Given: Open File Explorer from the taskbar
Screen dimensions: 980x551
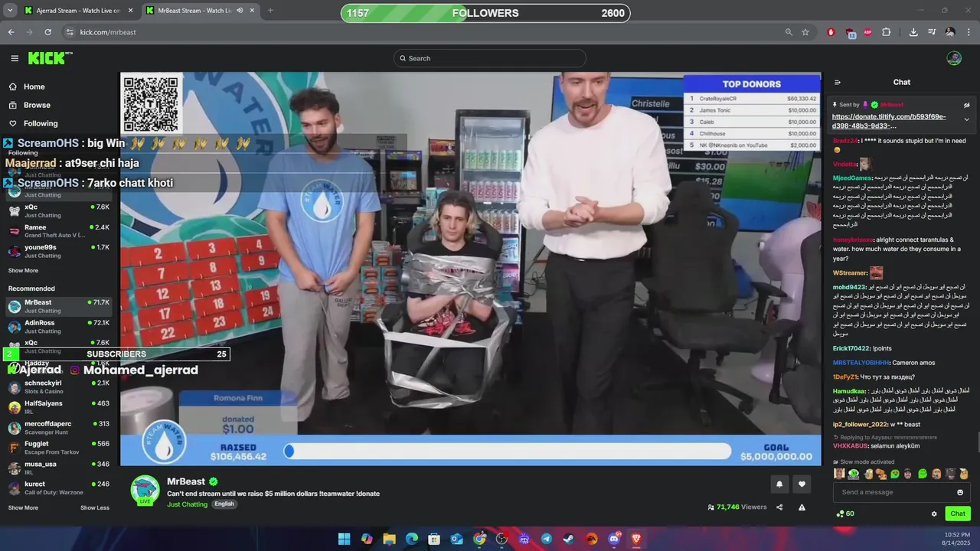Looking at the screenshot, I should [389, 539].
